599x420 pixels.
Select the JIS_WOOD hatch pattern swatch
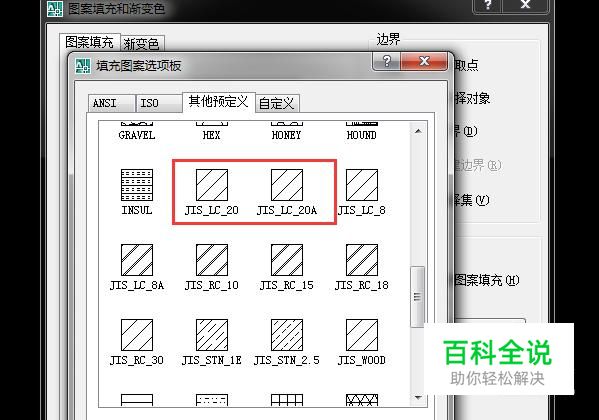point(362,335)
